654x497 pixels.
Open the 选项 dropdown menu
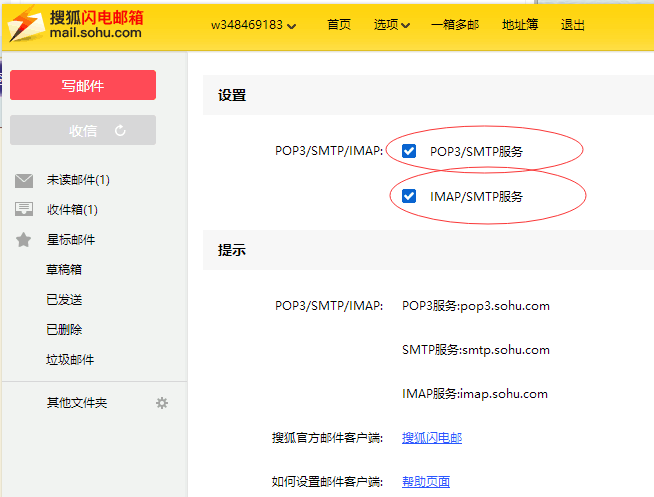pos(391,25)
